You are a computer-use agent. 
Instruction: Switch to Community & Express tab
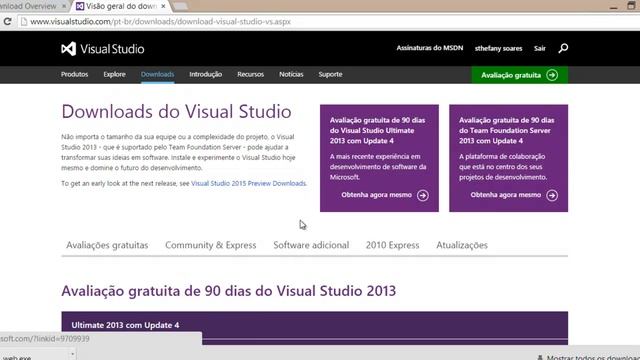coord(211,245)
